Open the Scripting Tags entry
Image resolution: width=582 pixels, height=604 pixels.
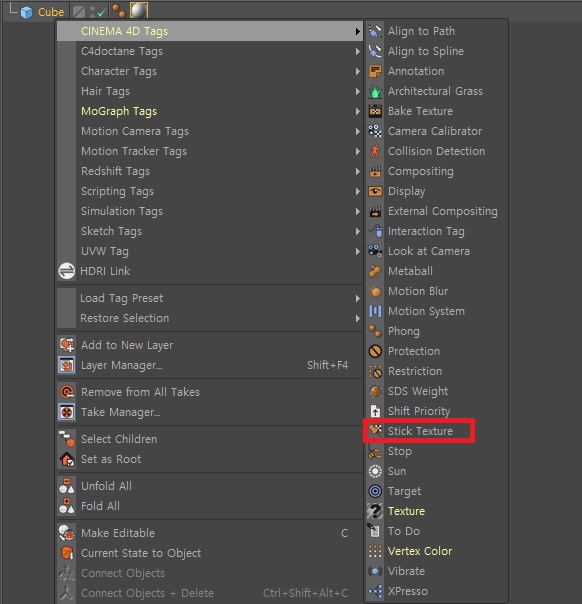pyautogui.click(x=210, y=191)
